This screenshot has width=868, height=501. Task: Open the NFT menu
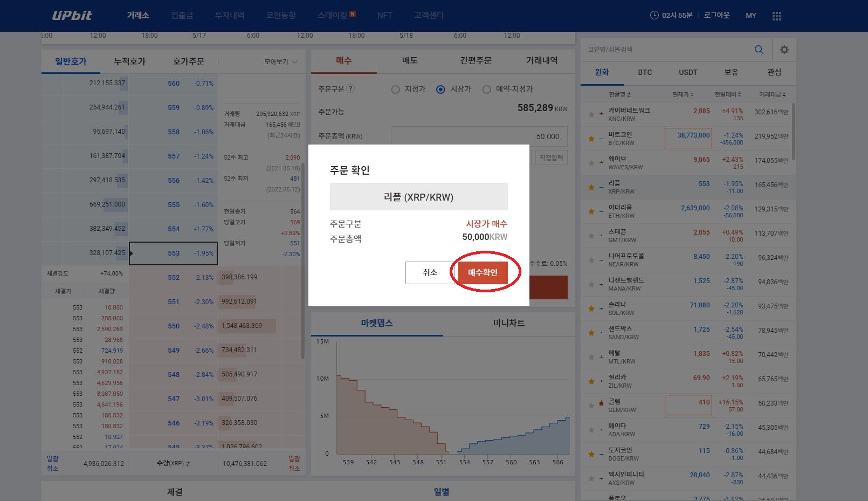385,15
